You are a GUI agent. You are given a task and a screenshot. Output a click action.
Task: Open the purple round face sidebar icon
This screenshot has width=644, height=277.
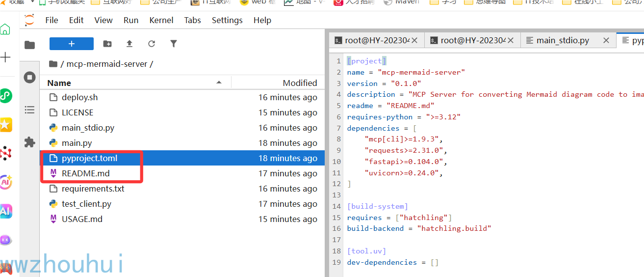pyautogui.click(x=5, y=240)
